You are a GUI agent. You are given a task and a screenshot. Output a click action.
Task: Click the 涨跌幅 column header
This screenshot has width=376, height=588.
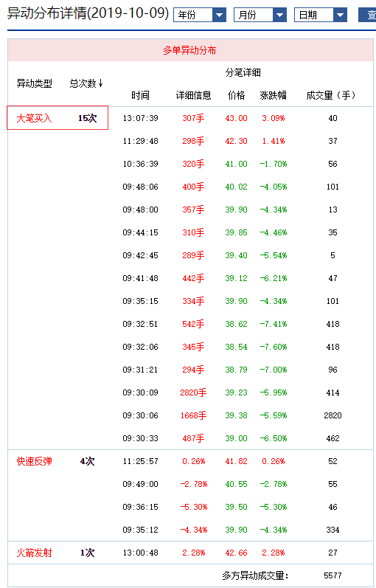point(274,96)
